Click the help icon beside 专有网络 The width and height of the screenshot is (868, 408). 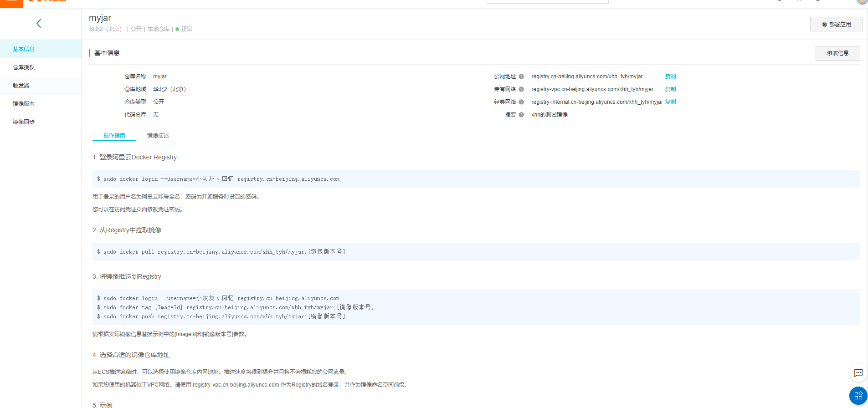pyautogui.click(x=521, y=89)
